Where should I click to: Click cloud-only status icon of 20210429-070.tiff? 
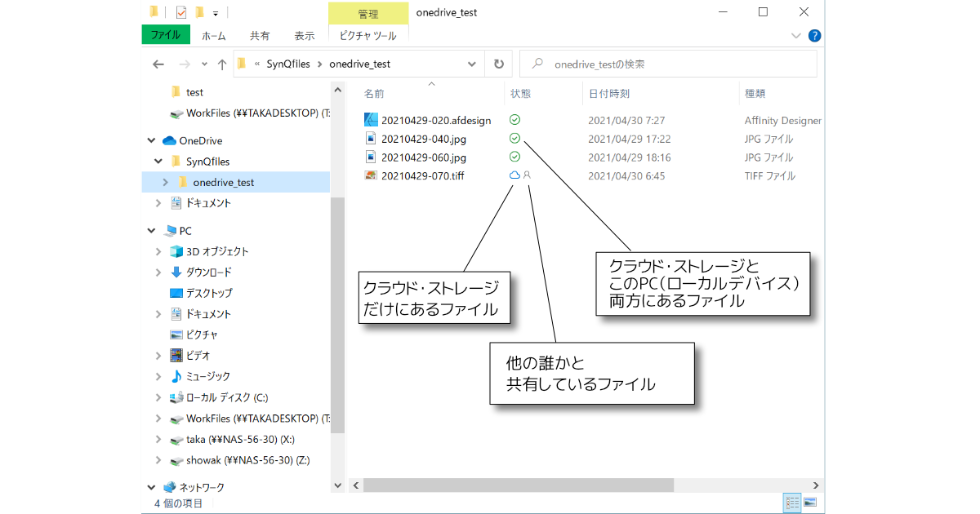click(x=514, y=175)
